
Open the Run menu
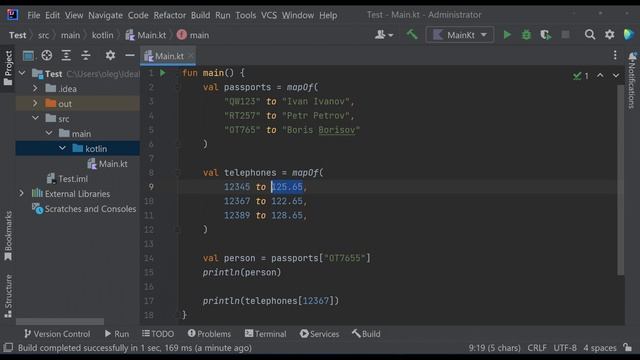[x=222, y=16]
